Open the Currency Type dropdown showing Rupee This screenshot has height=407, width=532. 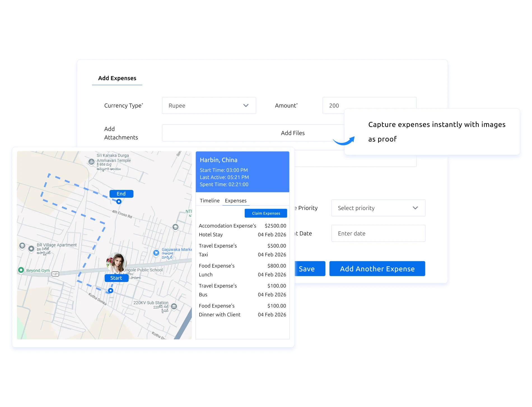coord(209,105)
